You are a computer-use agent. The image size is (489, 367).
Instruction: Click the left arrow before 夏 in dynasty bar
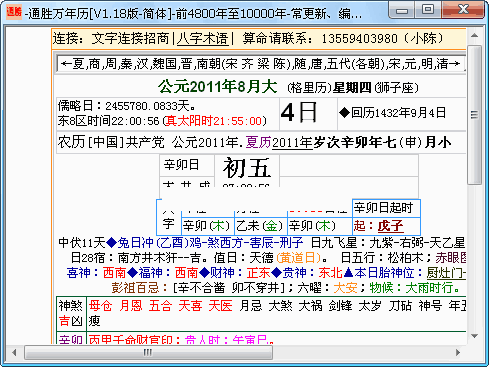tap(66, 63)
